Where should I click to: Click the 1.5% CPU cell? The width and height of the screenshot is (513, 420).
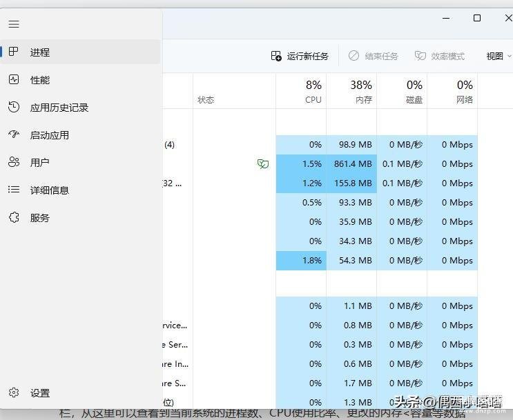pyautogui.click(x=301, y=163)
